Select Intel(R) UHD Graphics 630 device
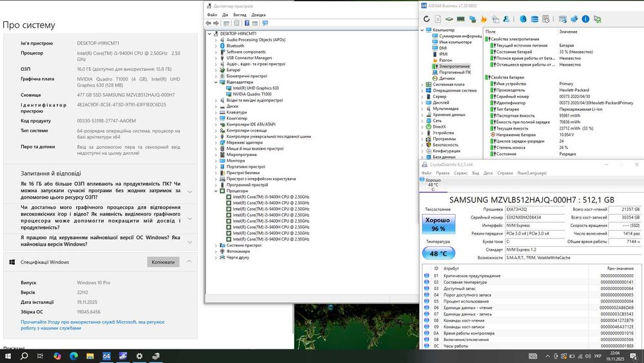This screenshot has width=644, height=363. tap(256, 88)
